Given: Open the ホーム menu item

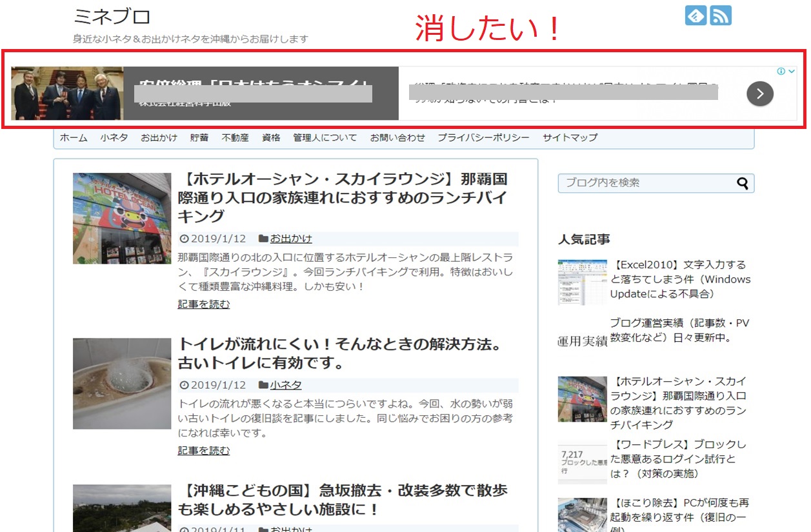Looking at the screenshot, I should point(74,137).
